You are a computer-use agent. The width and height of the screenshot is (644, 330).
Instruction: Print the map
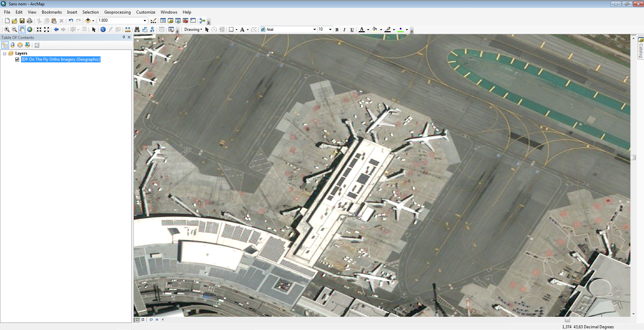(30, 21)
